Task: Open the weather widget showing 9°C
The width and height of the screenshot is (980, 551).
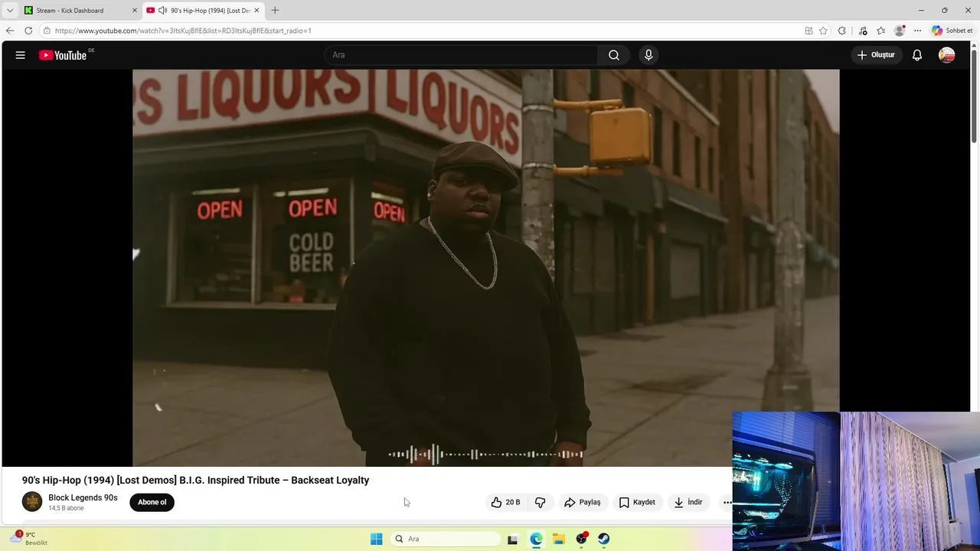Action: tap(29, 539)
